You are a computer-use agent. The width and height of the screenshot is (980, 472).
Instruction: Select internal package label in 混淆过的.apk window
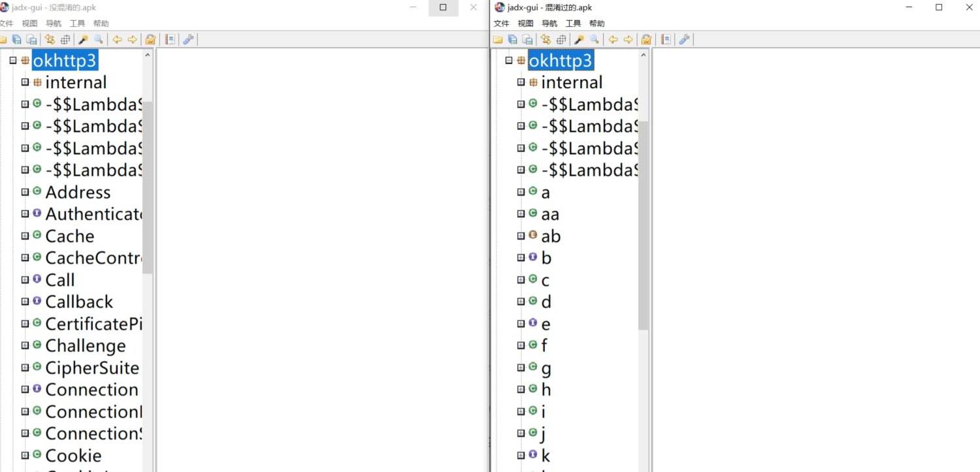click(x=572, y=82)
